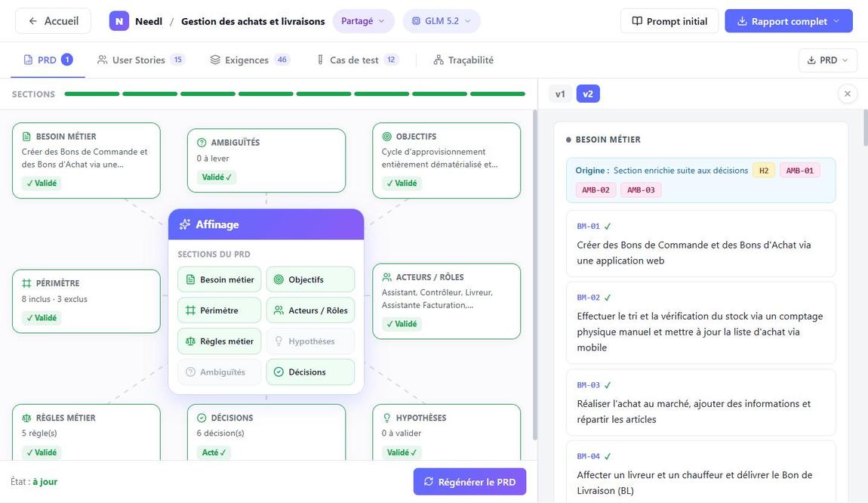Open the Cas de test tab

357,60
